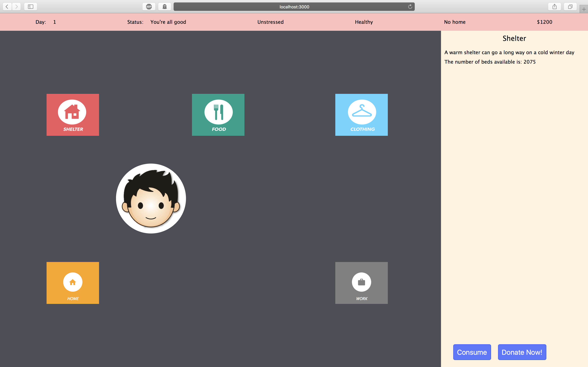Show all tabs overview button
588x367 pixels.
[570, 7]
